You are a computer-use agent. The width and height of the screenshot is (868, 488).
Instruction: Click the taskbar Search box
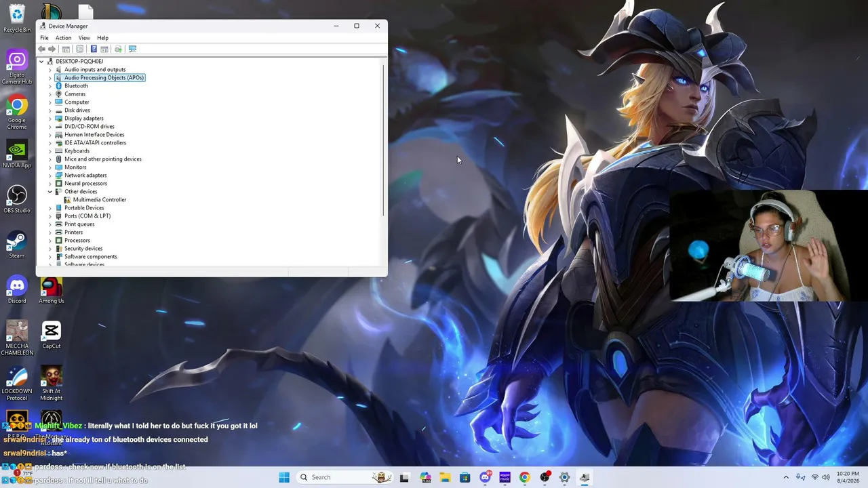(346, 477)
